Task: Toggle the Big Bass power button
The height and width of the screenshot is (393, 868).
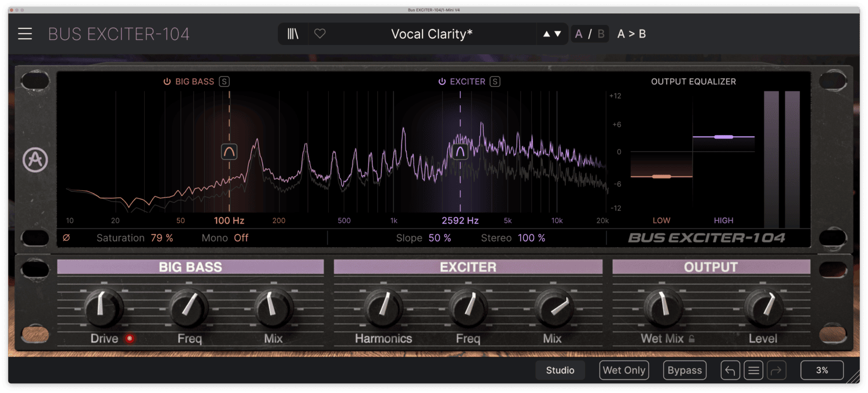Action: 167,81
